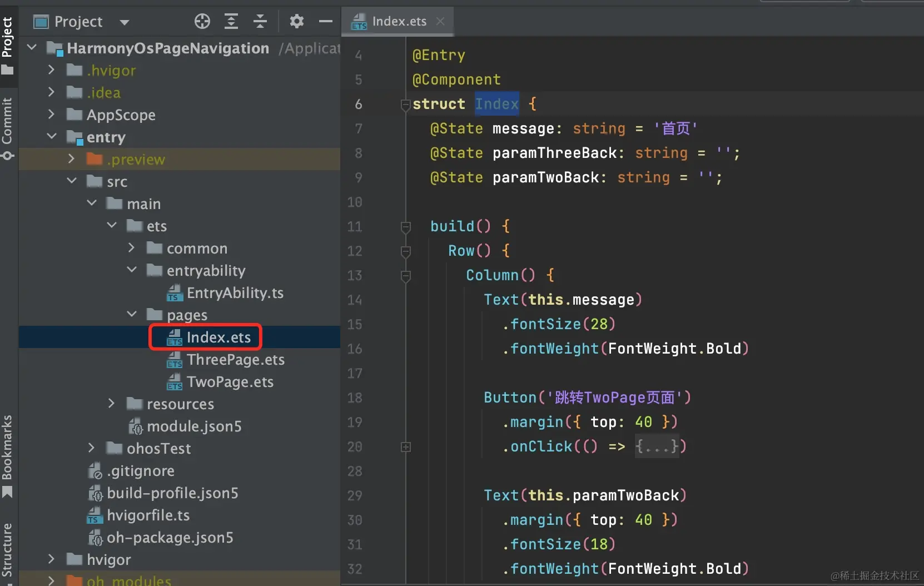The image size is (924, 586).
Task: Collapse the pages folder
Action: point(132,315)
